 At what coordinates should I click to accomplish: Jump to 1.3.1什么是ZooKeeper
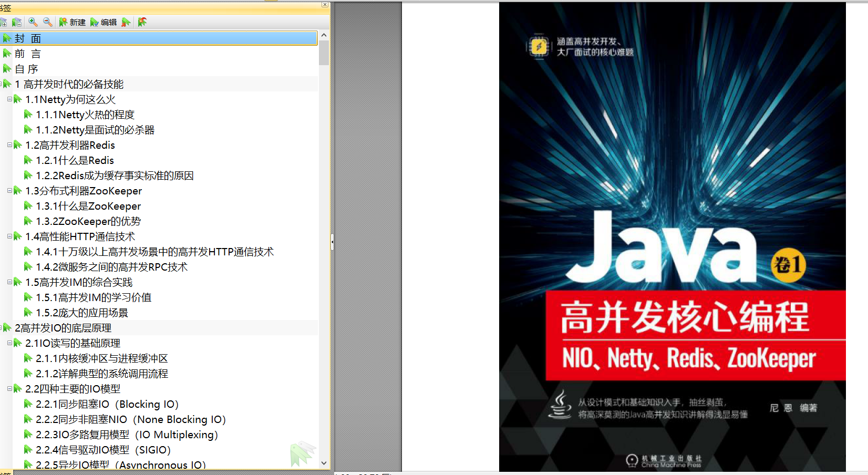click(x=88, y=206)
